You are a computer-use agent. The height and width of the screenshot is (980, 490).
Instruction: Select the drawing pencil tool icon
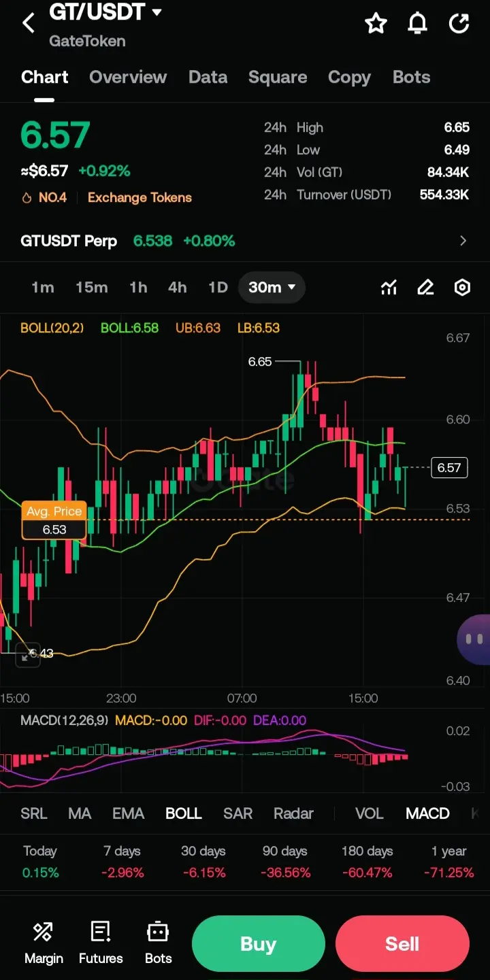[x=425, y=288]
